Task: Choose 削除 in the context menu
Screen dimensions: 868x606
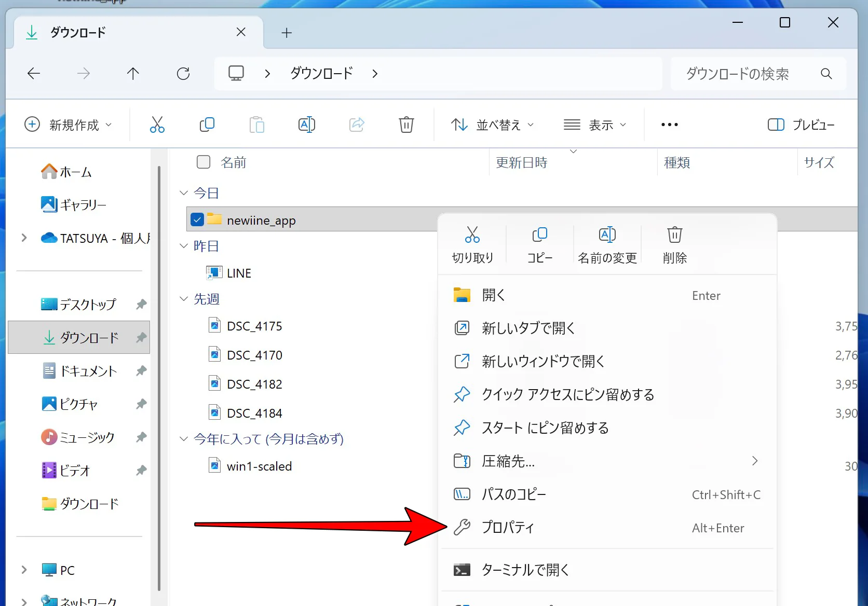Action: point(675,245)
